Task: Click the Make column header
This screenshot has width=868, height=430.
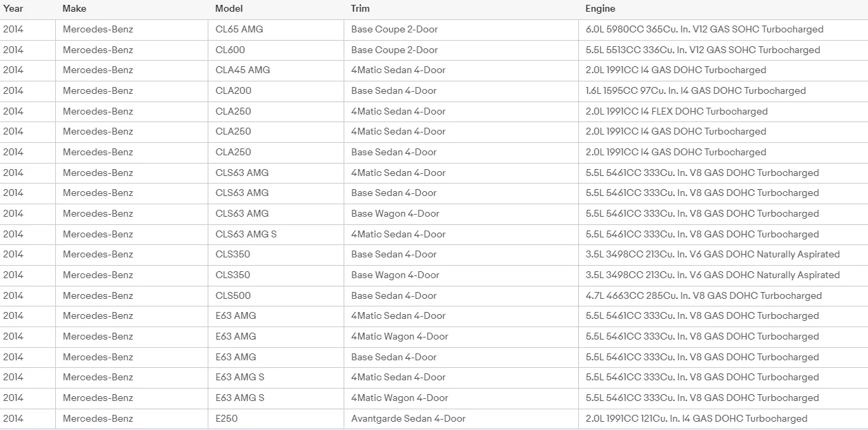Action: [132, 9]
